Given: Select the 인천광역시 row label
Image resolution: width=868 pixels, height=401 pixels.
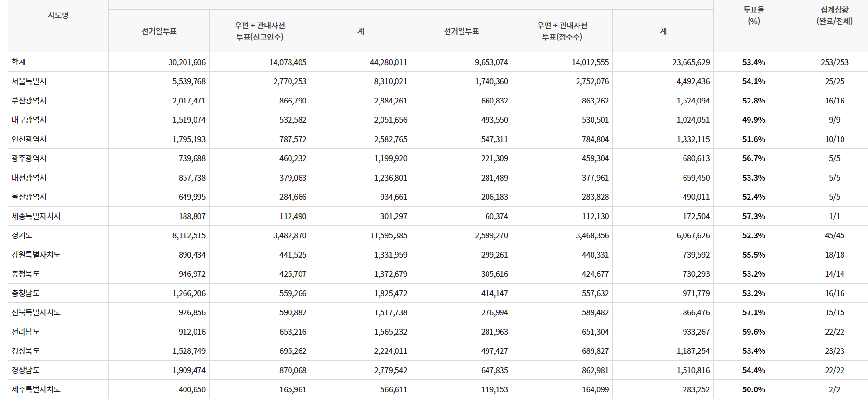Looking at the screenshot, I should click(29, 139).
